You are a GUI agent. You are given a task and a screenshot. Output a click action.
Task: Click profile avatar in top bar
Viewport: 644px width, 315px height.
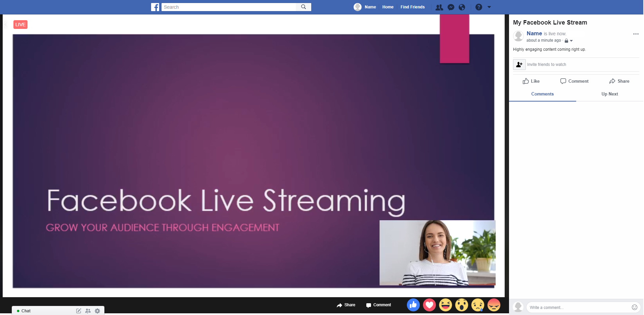[x=358, y=7]
